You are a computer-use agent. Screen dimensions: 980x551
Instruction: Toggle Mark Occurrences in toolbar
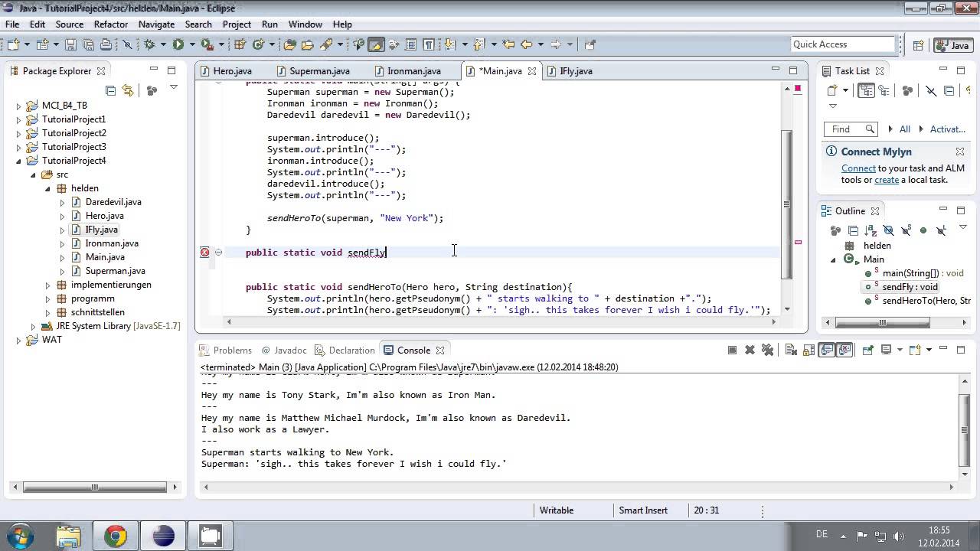pos(375,44)
